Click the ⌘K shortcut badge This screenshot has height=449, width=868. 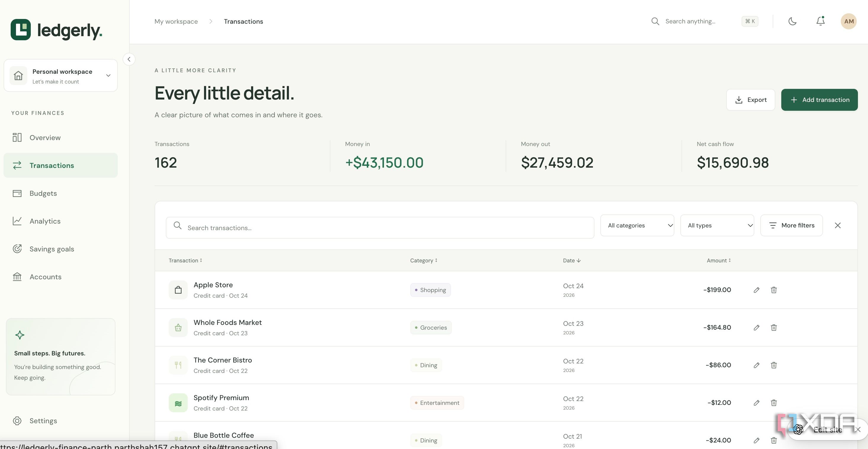750,21
